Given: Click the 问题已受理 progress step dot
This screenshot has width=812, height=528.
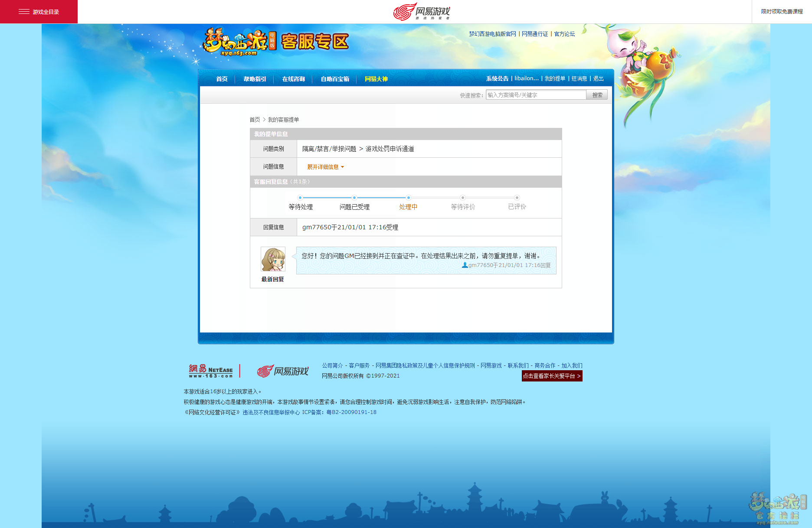Looking at the screenshot, I should 354,198.
